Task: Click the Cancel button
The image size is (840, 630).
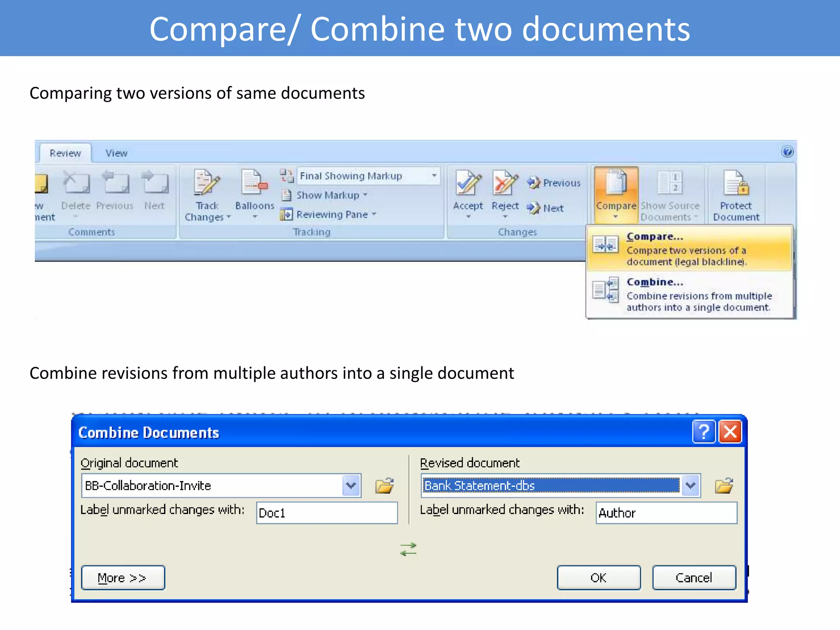Action: click(694, 577)
